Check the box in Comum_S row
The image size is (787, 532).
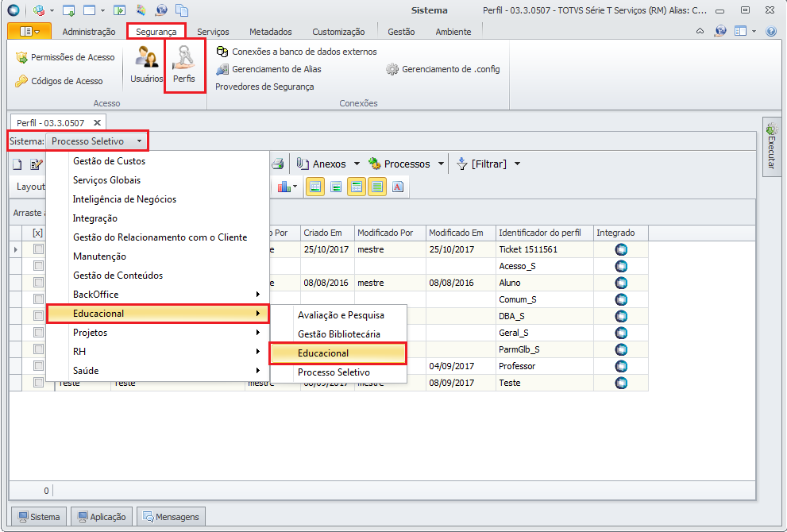click(38, 299)
